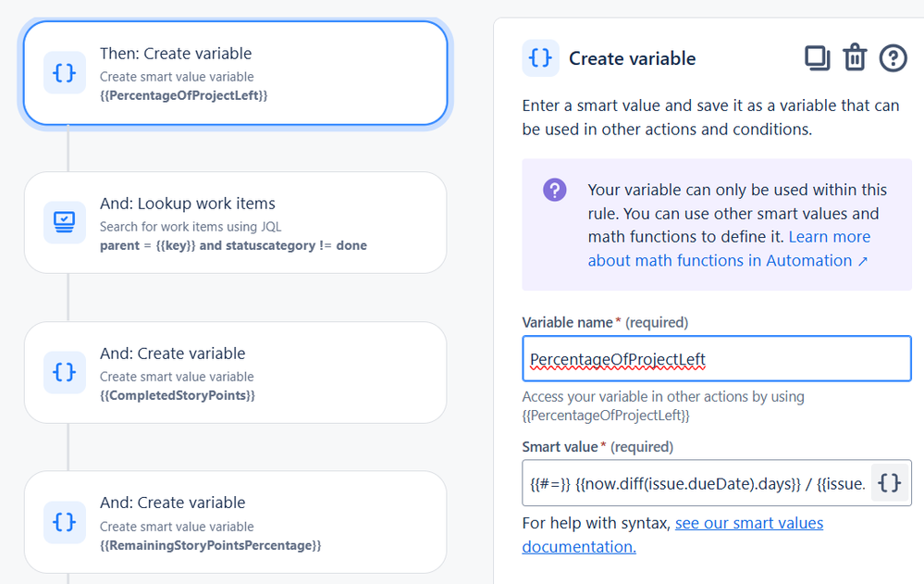Click braces icon on RemainingStoryPointsPercentage step
Viewport: 924px width, 584px height.
(x=64, y=522)
